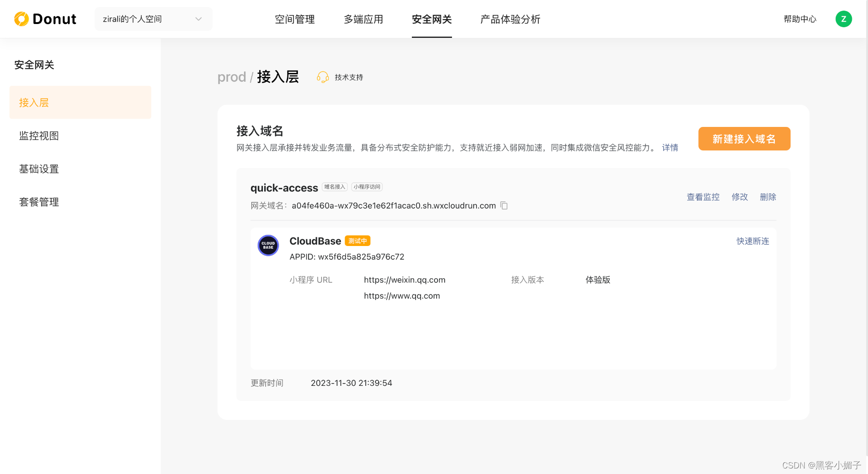Screen dimensions: 868x474
Task: Click the 接入域名 section heading
Action: point(260,131)
